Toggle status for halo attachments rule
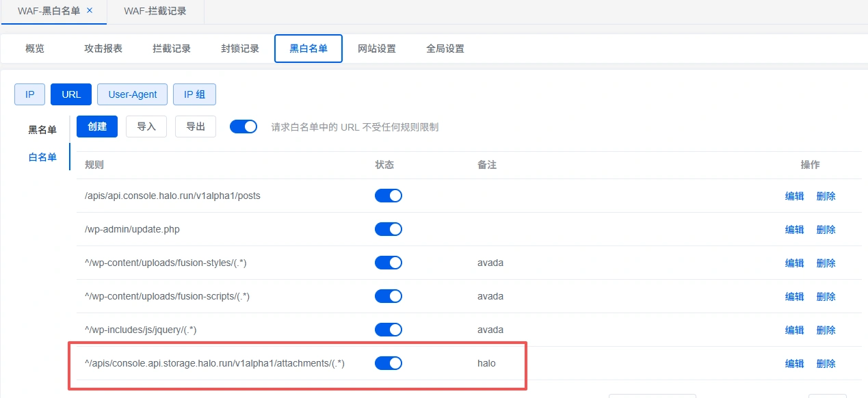 tap(389, 363)
